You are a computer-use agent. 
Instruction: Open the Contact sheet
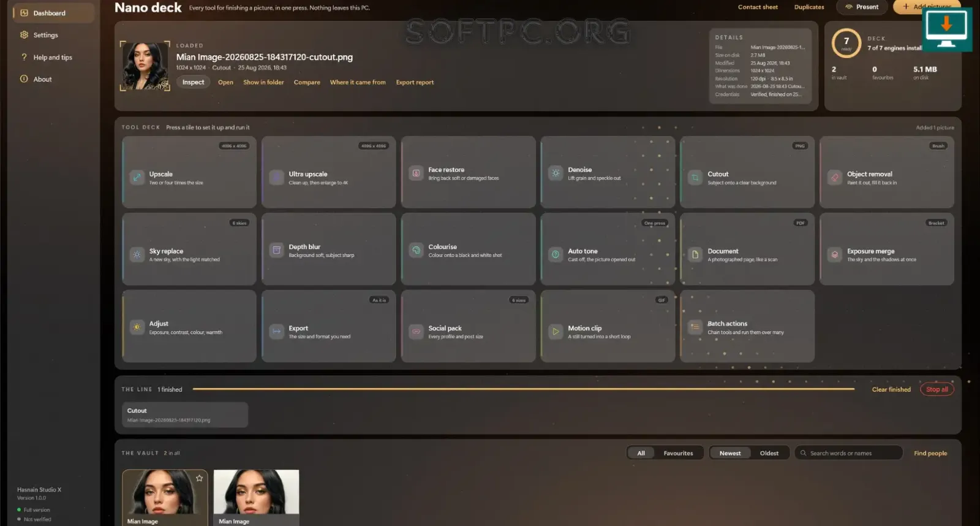[758, 7]
